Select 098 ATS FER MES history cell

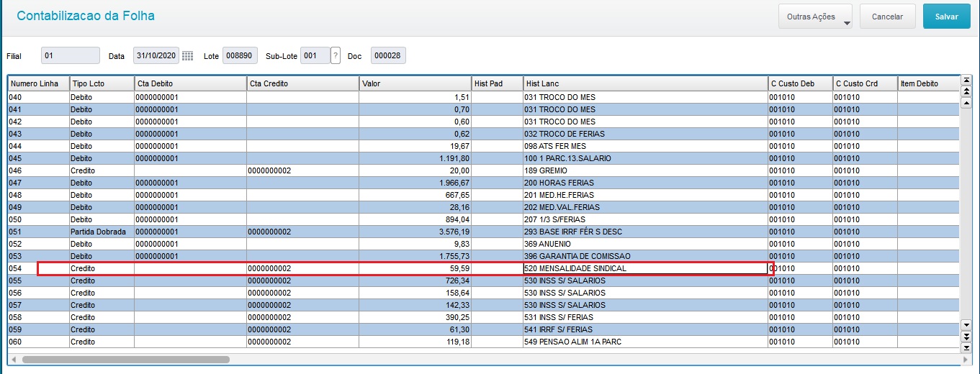(646, 146)
